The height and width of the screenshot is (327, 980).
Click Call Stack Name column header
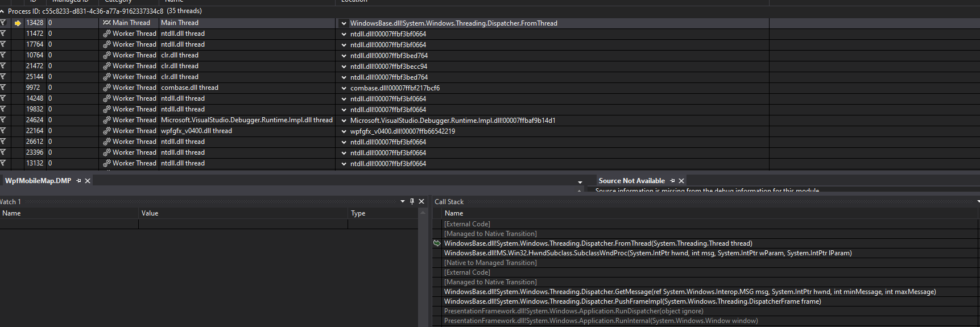710,213
